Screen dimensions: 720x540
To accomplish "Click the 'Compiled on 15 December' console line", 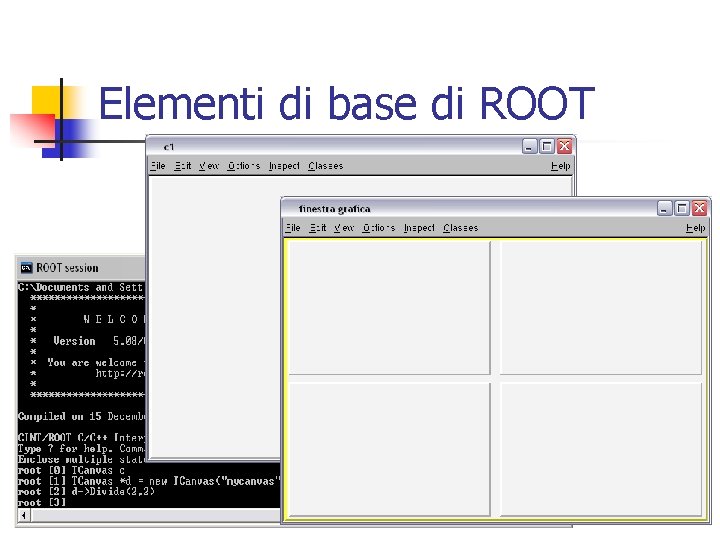I will coord(81,416).
